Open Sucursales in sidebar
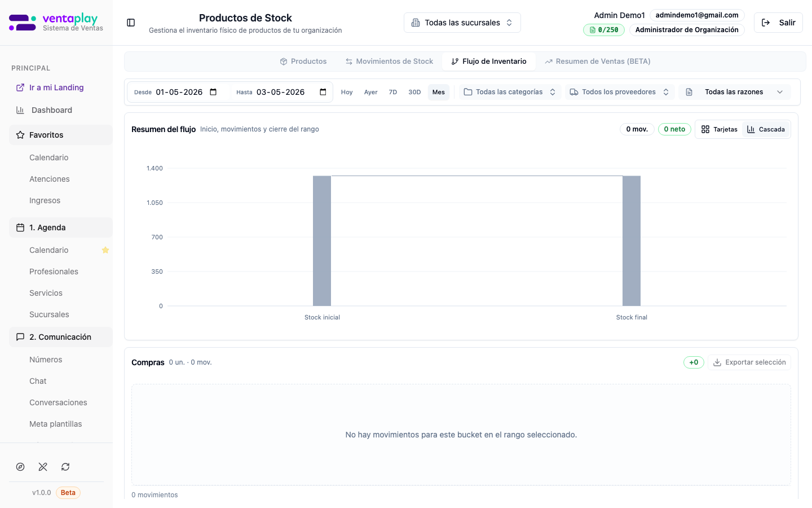Screen dimensions: 812x508 pyautogui.click(x=50, y=314)
